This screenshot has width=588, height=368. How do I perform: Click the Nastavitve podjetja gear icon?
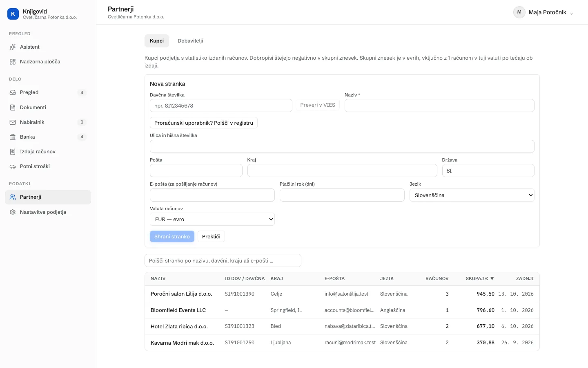13,212
